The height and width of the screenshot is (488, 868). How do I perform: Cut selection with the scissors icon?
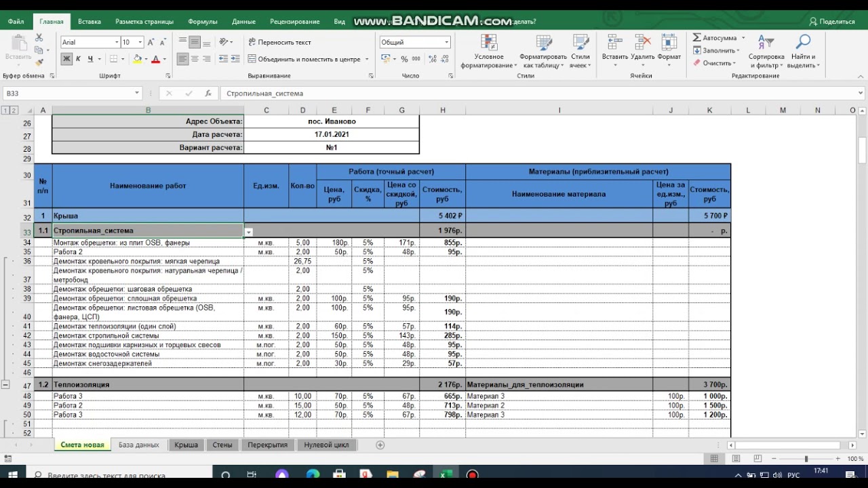point(39,39)
